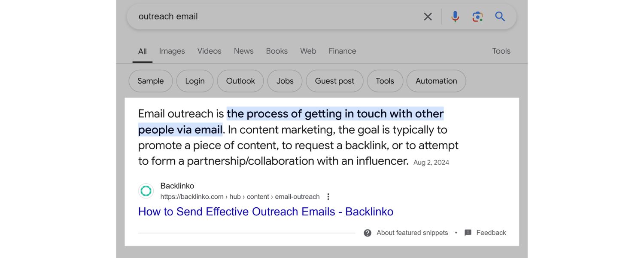Click the magnifying glass to search
Image resolution: width=644 pixels, height=258 pixels.
tap(500, 16)
